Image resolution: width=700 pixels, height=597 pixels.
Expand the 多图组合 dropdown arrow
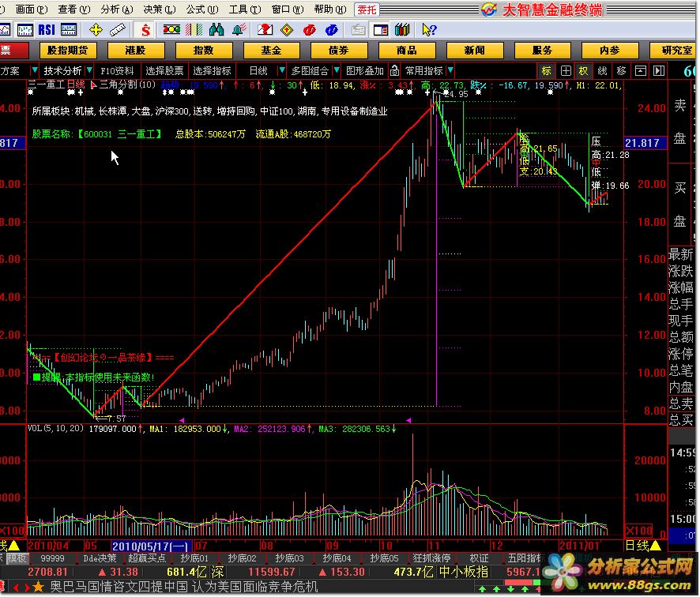(337, 70)
